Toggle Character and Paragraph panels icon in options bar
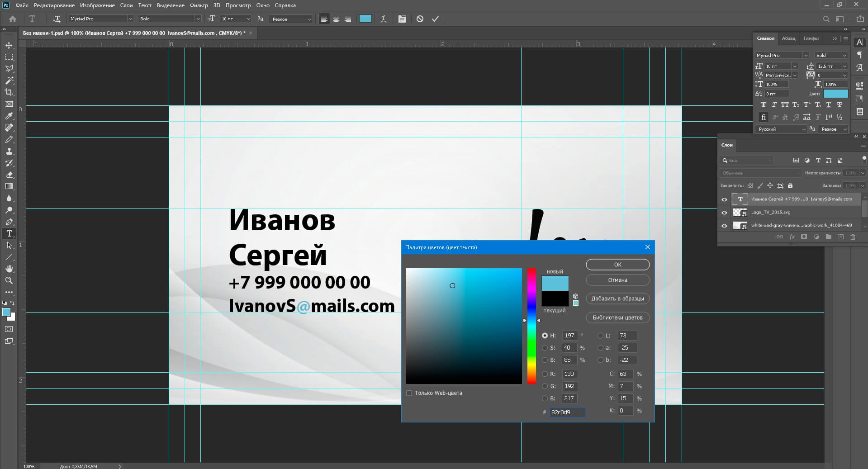This screenshot has height=469, width=868. (x=402, y=19)
